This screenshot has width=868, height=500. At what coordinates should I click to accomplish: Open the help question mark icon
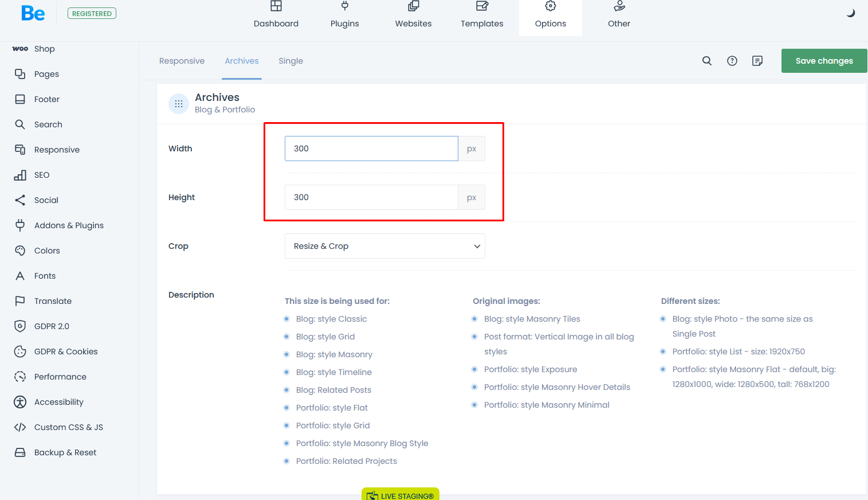tap(732, 61)
